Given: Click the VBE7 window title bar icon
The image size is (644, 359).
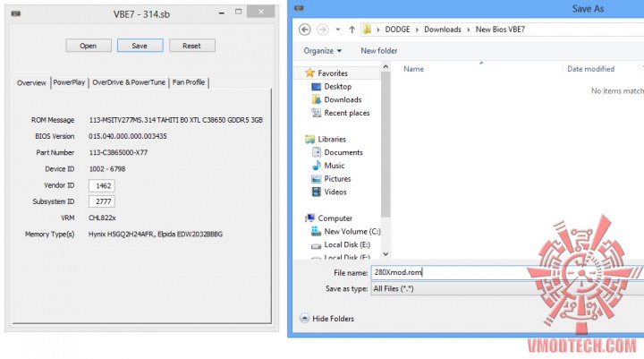Looking at the screenshot, I should 16,14.
